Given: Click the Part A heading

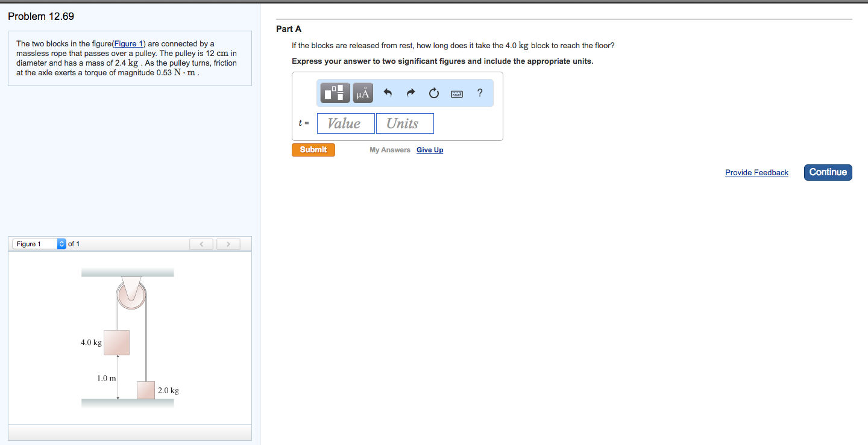Looking at the screenshot, I should (289, 29).
